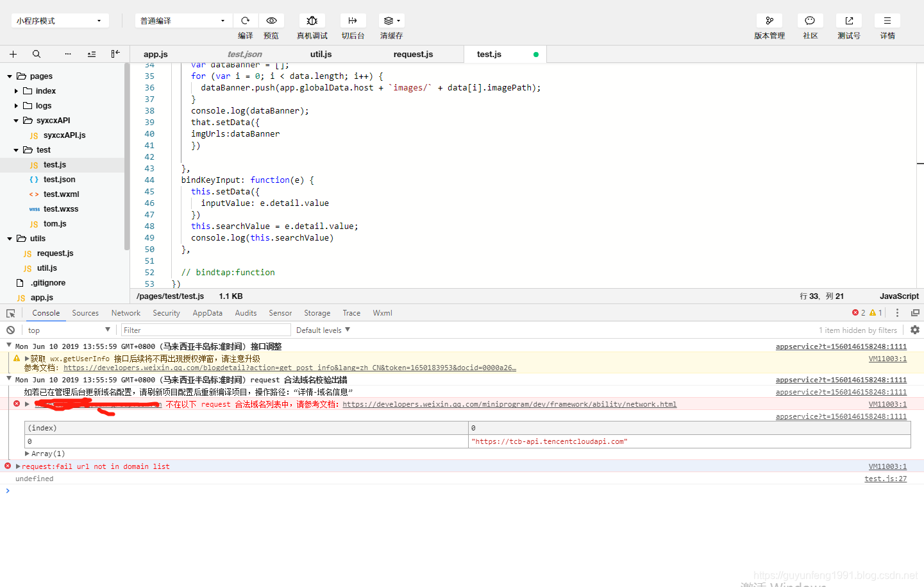This screenshot has width=924, height=587.
Task: Click the '1 item hidden by filters' text
Action: (x=858, y=330)
